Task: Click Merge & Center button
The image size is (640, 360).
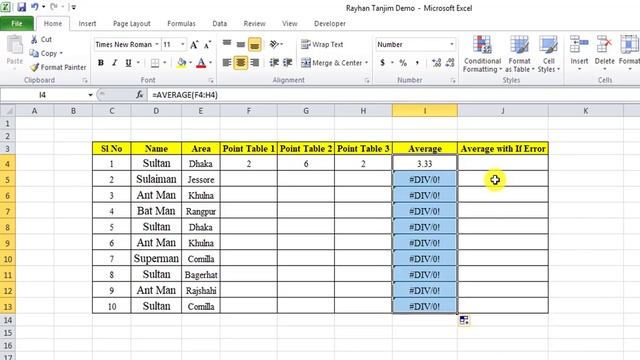Action: 331,63
